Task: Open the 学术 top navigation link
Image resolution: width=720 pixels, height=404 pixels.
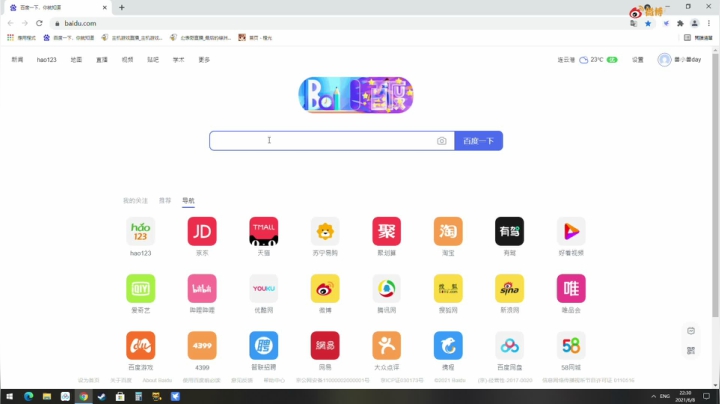Action: [178, 60]
